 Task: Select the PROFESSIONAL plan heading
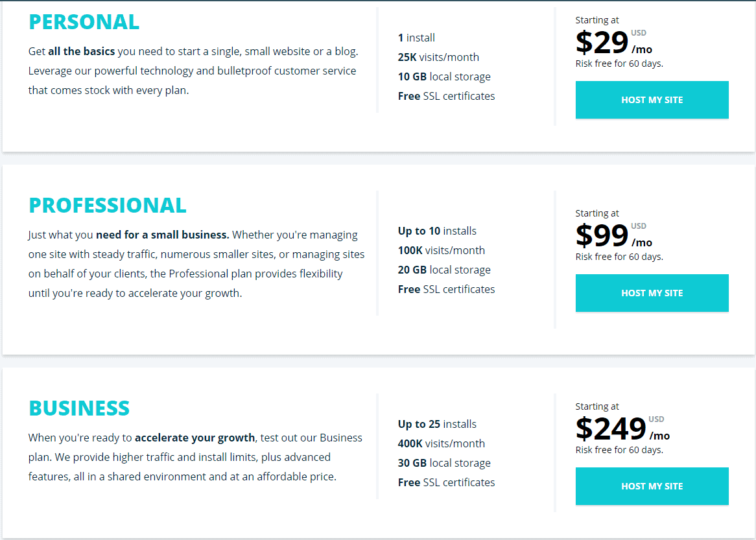[107, 205]
